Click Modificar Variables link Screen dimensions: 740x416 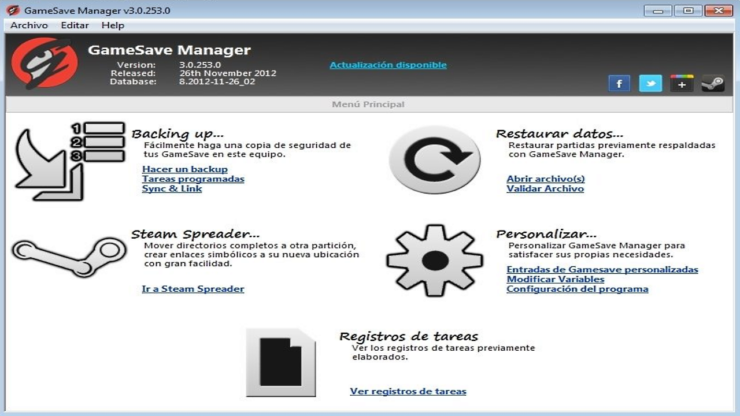[x=555, y=279]
